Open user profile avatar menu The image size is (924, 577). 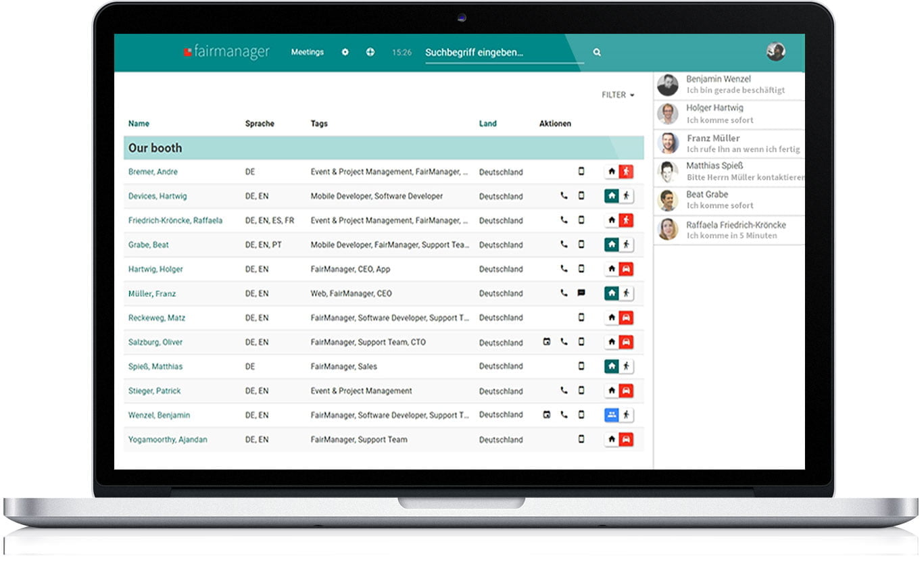[x=775, y=51]
